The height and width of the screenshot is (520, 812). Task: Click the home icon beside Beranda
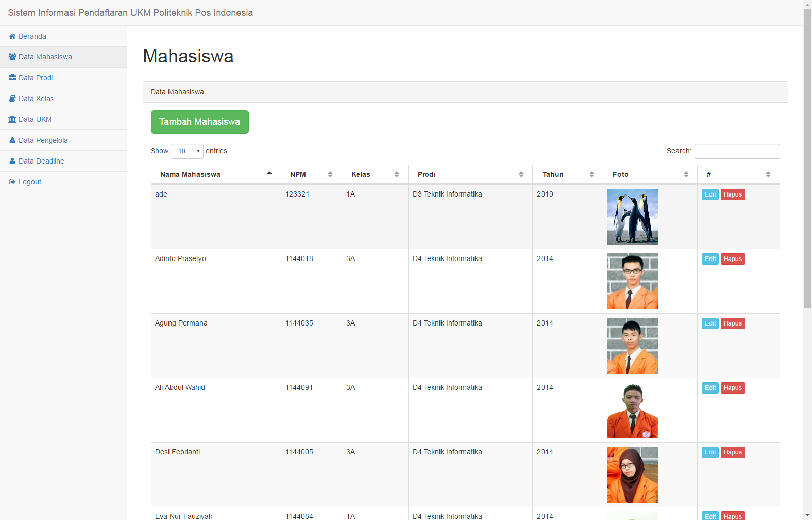pyautogui.click(x=12, y=36)
